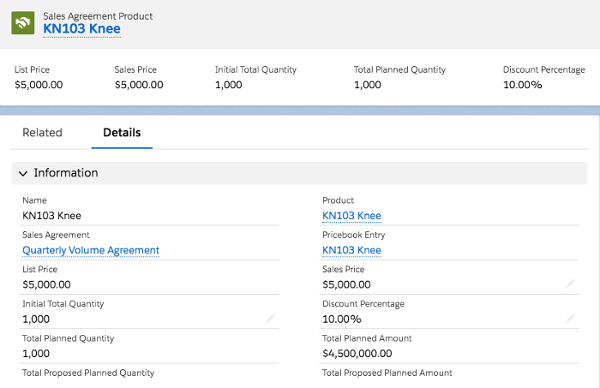Open the Pricebook Entry KN103 Knee link
The image size is (600, 388).
point(352,250)
